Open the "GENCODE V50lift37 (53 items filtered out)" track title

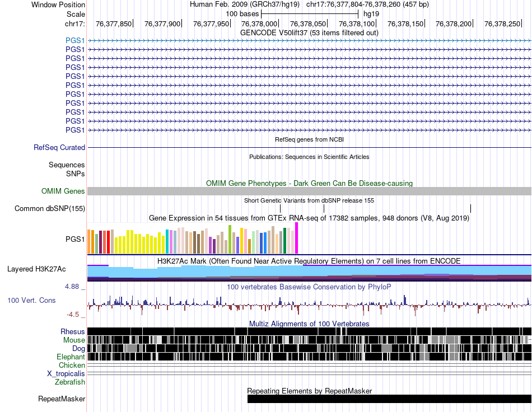click(x=309, y=32)
